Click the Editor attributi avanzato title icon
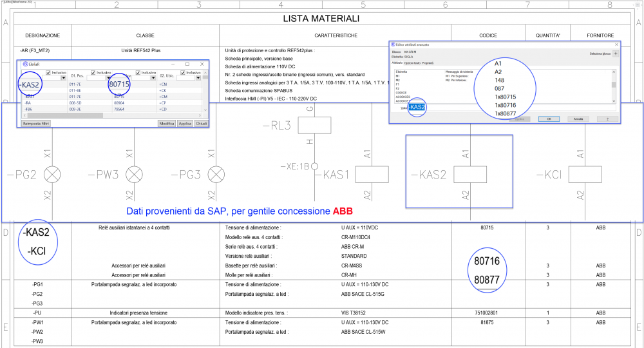This screenshot has width=644, height=348. [393, 44]
